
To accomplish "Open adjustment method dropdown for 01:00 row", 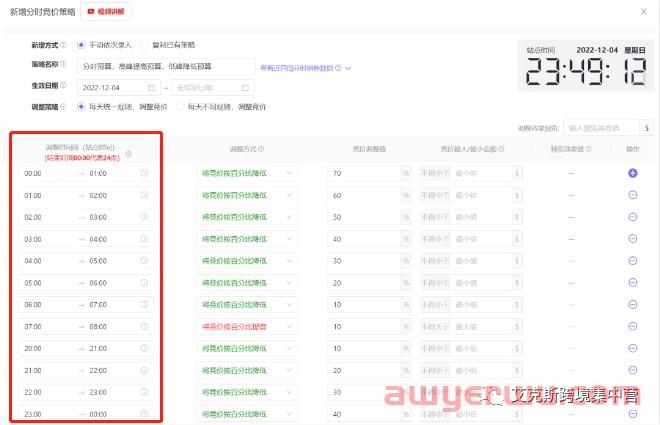I will coord(247,195).
